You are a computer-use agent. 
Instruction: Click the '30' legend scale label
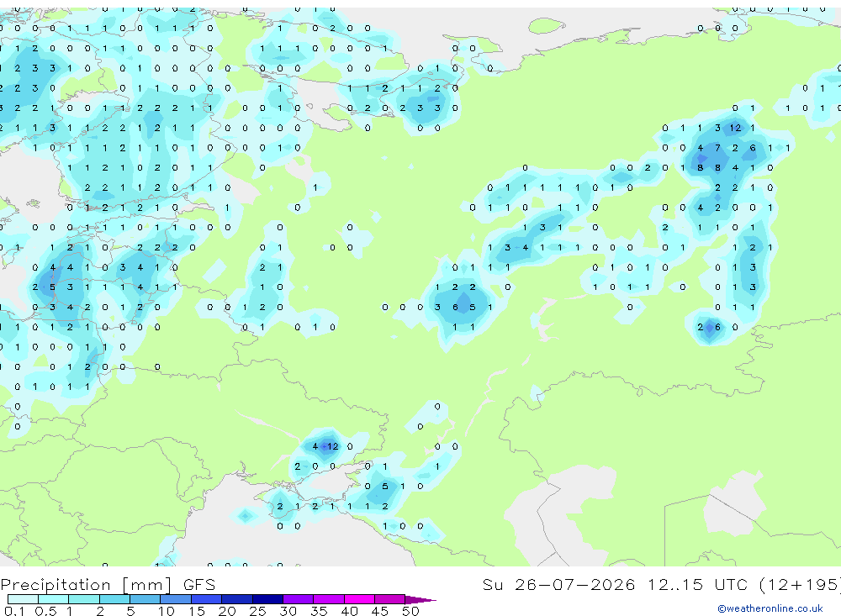coord(288,611)
